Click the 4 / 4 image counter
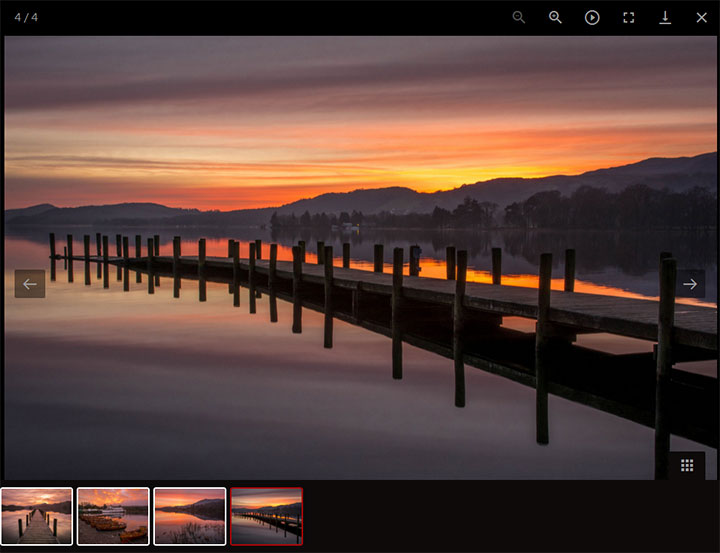The width and height of the screenshot is (720, 553). tap(26, 17)
